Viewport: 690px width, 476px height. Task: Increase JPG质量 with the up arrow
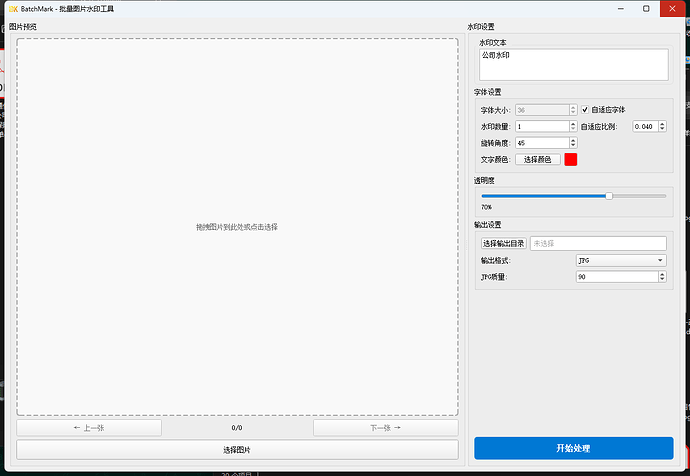tap(662, 273)
